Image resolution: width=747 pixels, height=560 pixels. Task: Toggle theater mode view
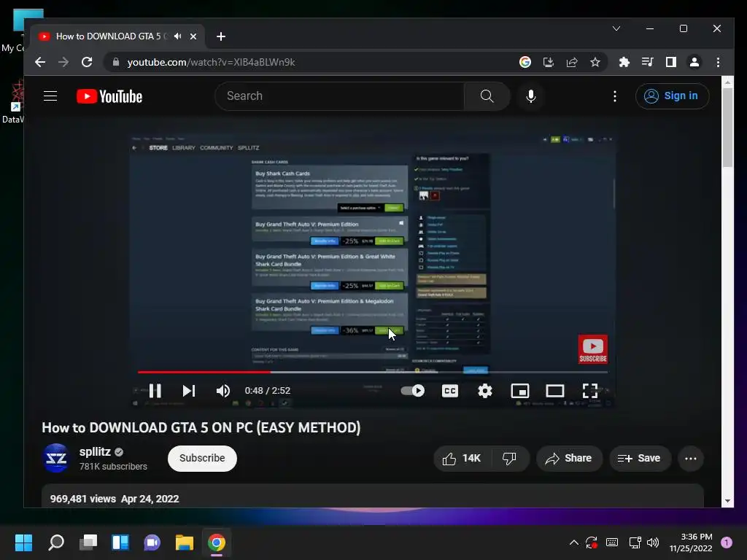(x=555, y=391)
